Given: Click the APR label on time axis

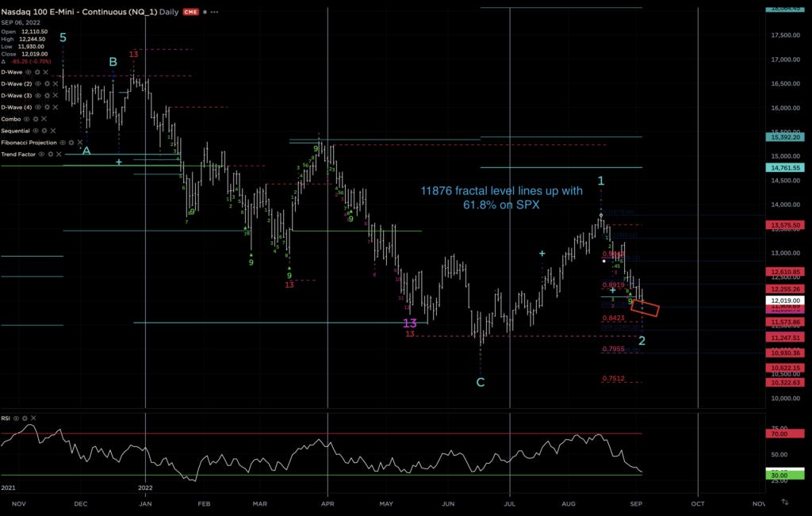Looking at the screenshot, I should pos(327,503).
